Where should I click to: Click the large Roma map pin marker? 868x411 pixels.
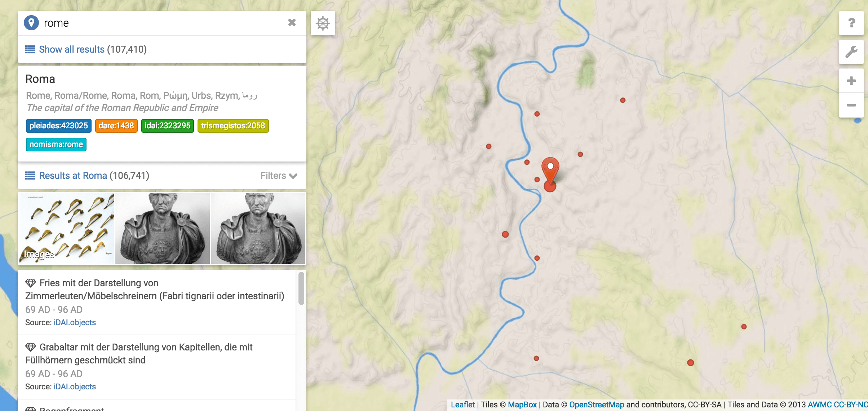tap(550, 169)
